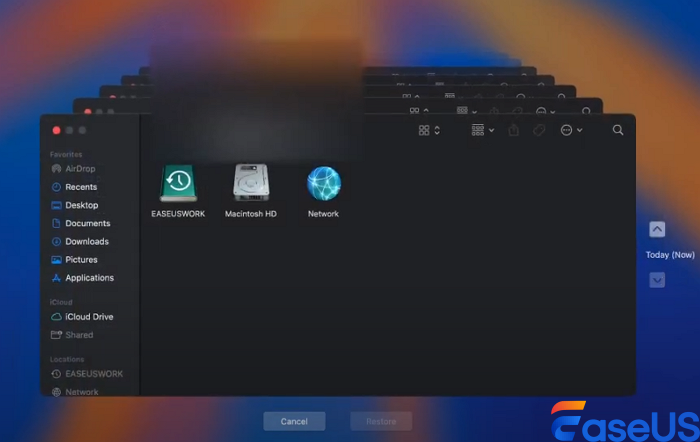Click the group-by grid icon
The image size is (700, 442).
478,130
